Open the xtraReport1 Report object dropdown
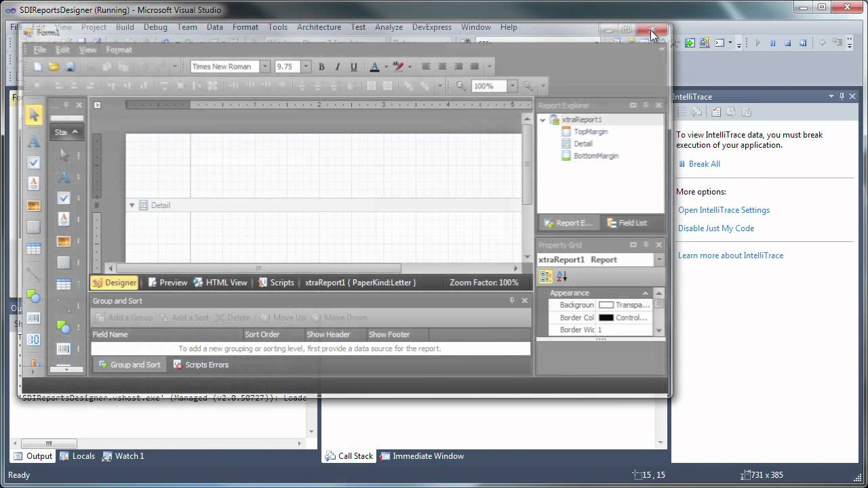The width and height of the screenshot is (868, 488). [658, 260]
